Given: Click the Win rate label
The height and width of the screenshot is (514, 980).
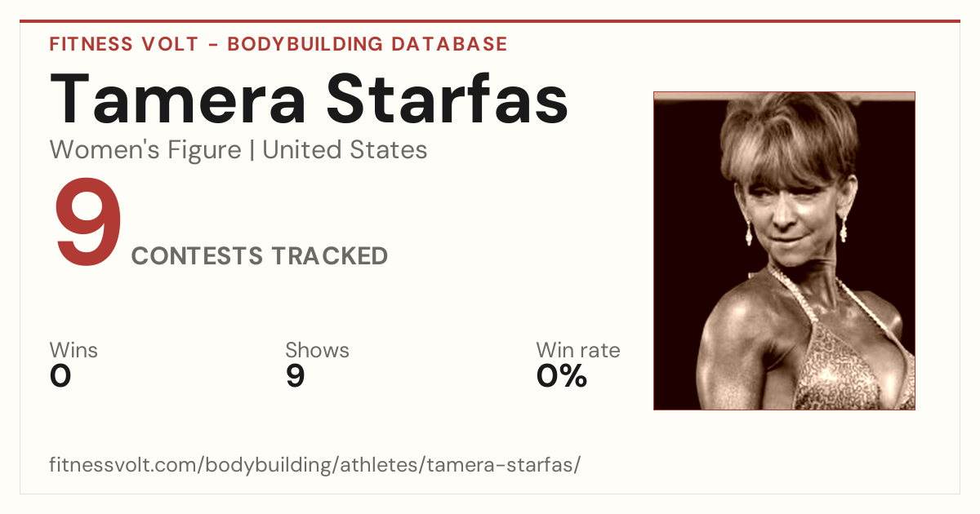Looking at the screenshot, I should point(578,350).
